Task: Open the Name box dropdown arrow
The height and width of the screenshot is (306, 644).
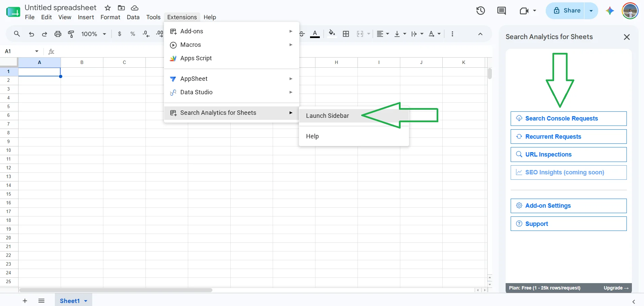Action: point(37,51)
